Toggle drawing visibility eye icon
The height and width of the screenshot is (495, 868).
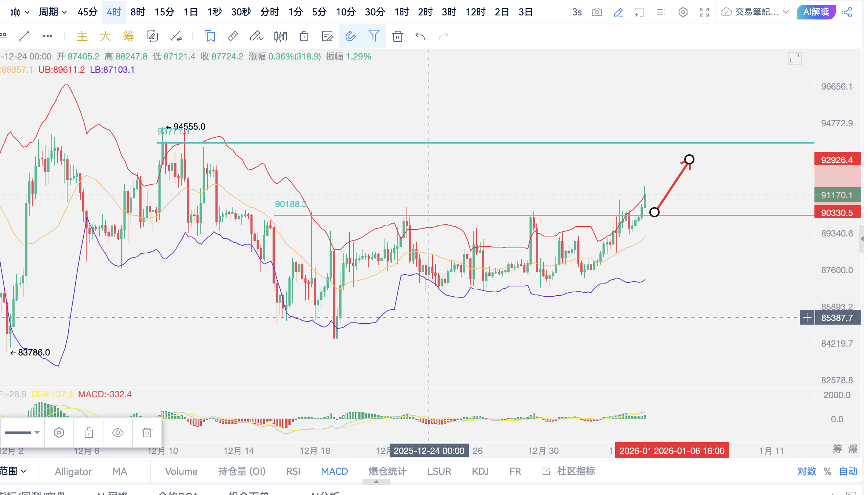[117, 433]
